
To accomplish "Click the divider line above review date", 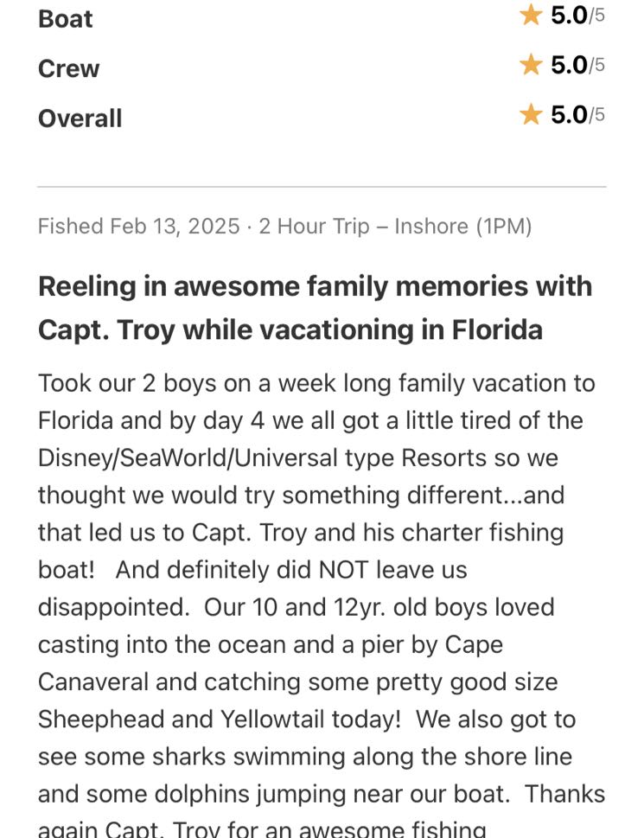I will [322, 187].
